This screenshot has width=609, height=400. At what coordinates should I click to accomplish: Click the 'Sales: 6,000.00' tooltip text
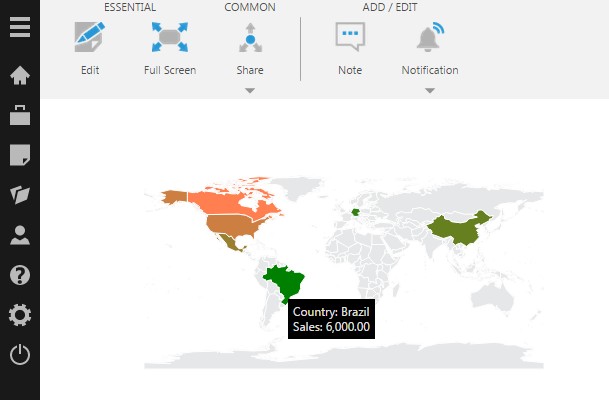[331, 327]
